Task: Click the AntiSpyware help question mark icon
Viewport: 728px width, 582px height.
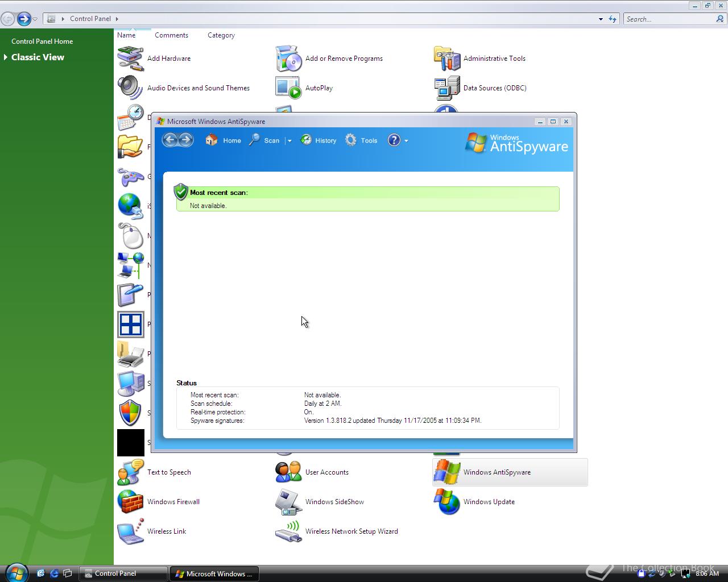Action: [x=394, y=140]
